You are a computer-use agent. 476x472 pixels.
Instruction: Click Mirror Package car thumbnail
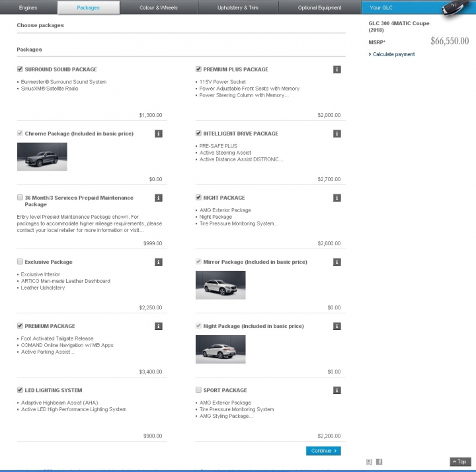click(x=220, y=285)
